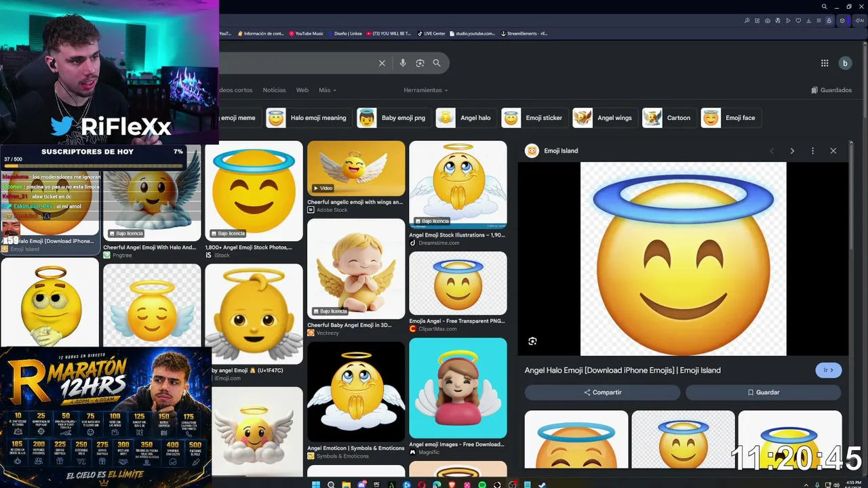Open Spotify from the taskbar
The image size is (868, 488).
[482, 485]
